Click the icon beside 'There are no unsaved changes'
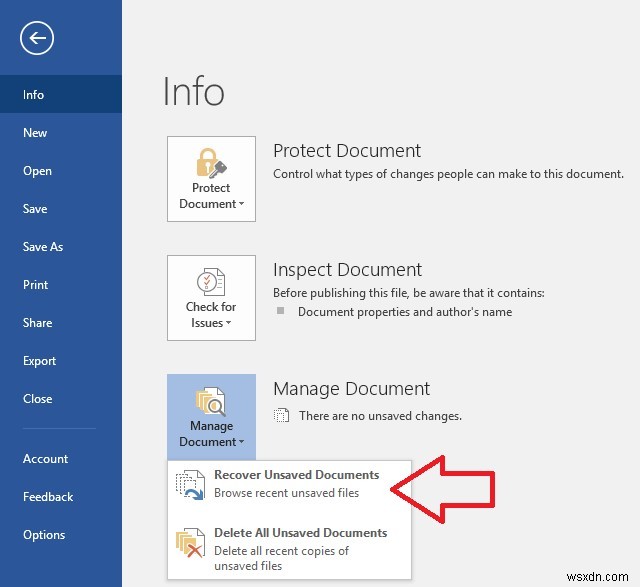The height and width of the screenshot is (587, 640). [x=281, y=416]
